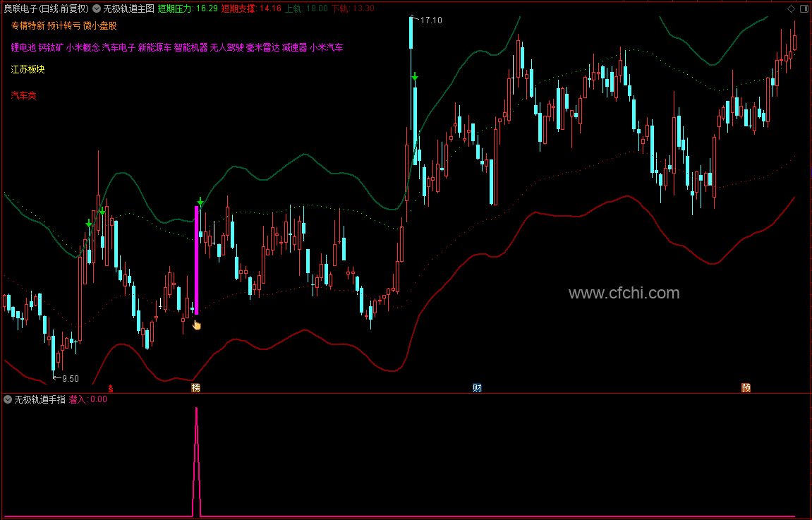Click the green arrow below 17.10 high
Viewport: 812px width, 520px height.
pos(415,77)
